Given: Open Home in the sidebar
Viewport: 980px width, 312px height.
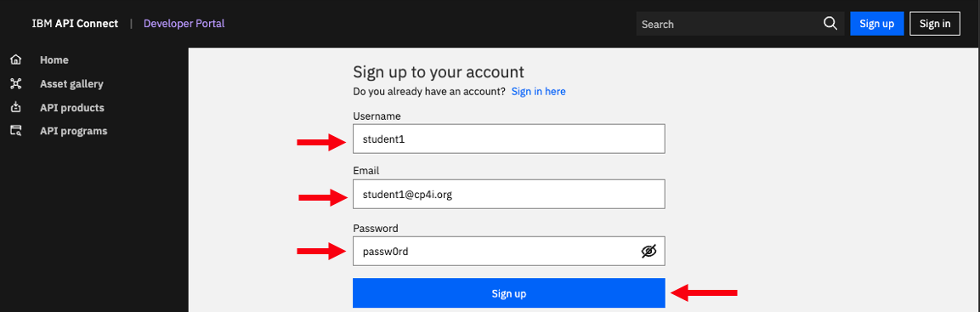Looking at the screenshot, I should 54,60.
